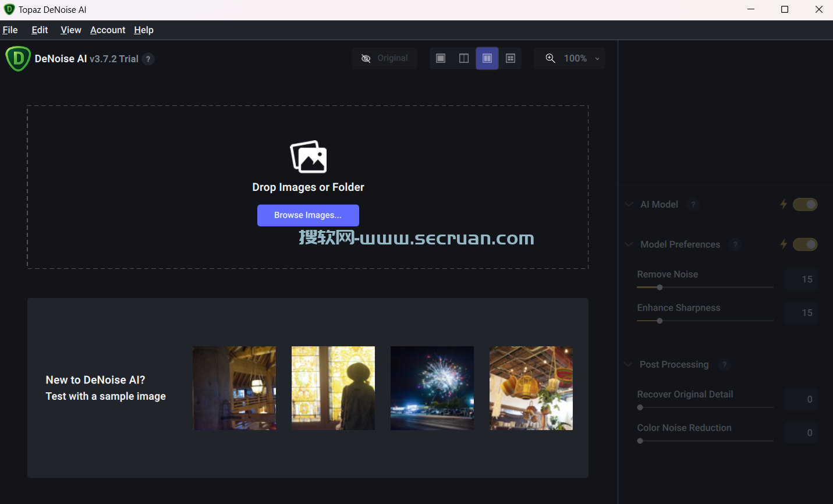This screenshot has height=504, width=833.
Task: Click Browse Images button
Action: pyautogui.click(x=308, y=215)
